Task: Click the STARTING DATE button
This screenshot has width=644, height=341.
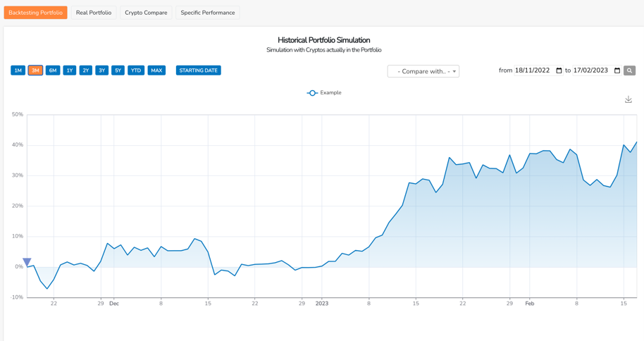Action: [198, 70]
